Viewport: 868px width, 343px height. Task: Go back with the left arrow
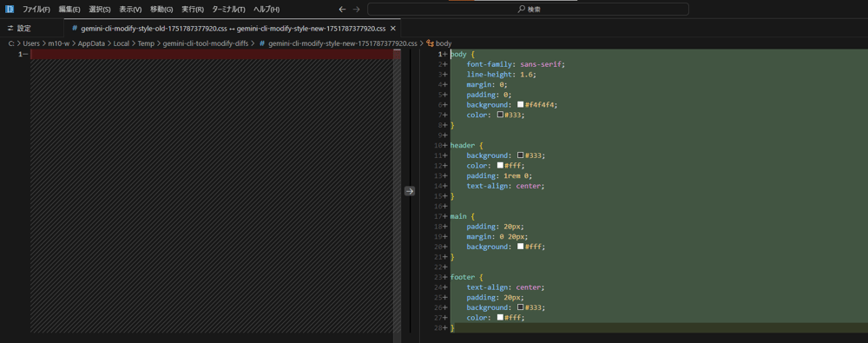coord(342,10)
